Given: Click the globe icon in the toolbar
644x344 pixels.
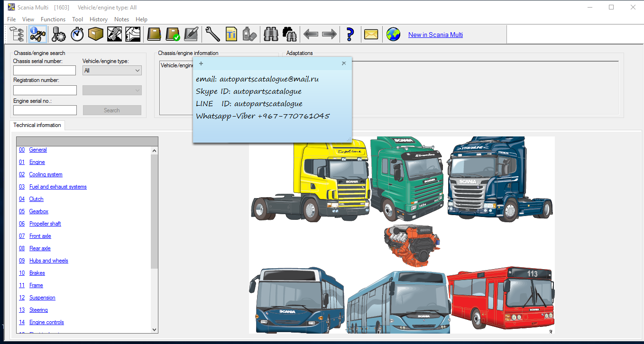Looking at the screenshot, I should (x=393, y=34).
